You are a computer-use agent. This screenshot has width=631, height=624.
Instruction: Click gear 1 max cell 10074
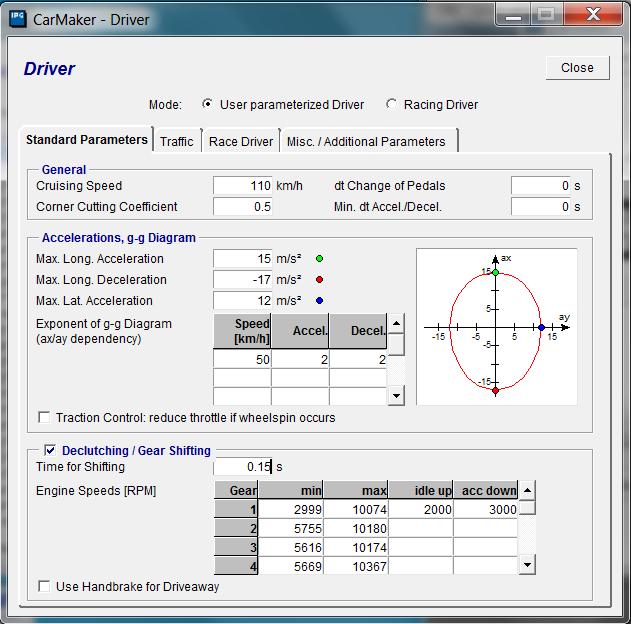pyautogui.click(x=356, y=509)
